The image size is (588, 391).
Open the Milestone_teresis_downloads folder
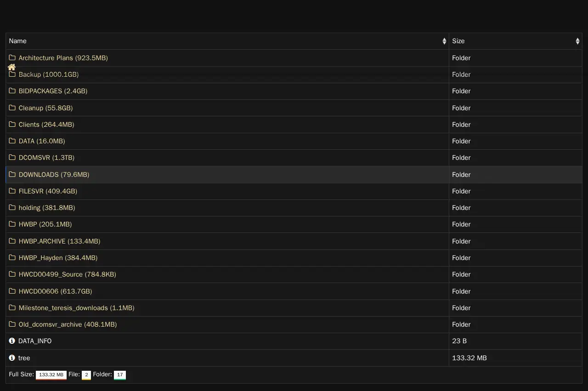click(76, 308)
